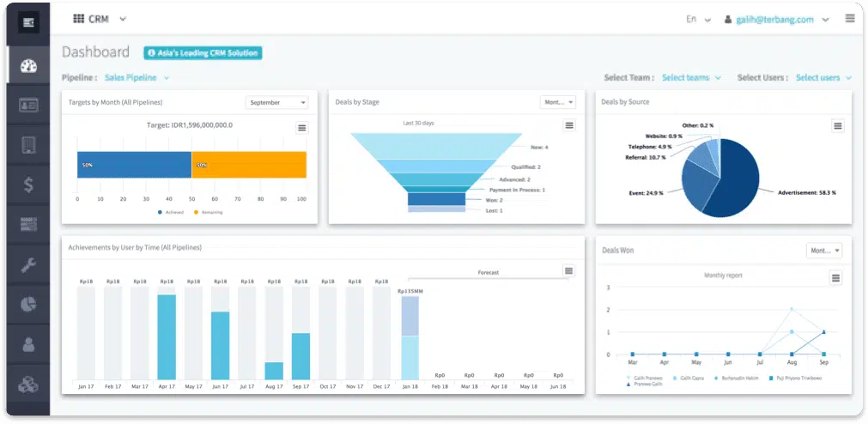Click the Dashboard page heading

(x=95, y=52)
